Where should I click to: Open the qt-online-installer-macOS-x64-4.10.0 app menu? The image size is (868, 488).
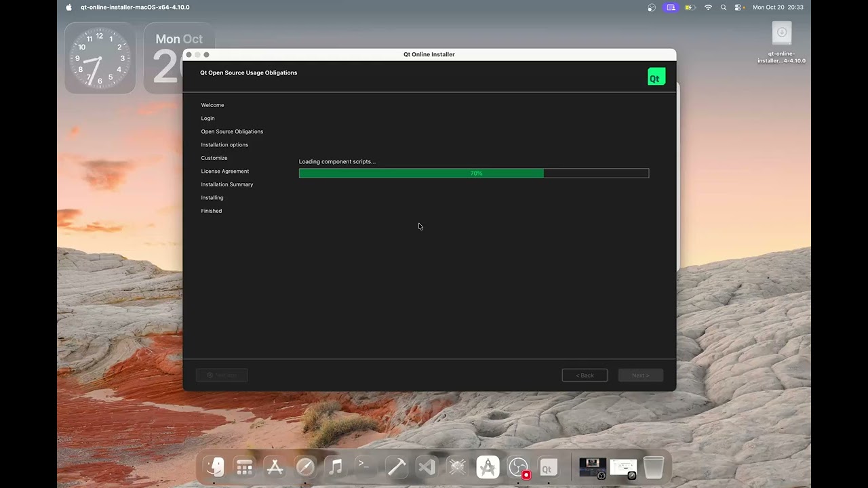pyautogui.click(x=135, y=7)
